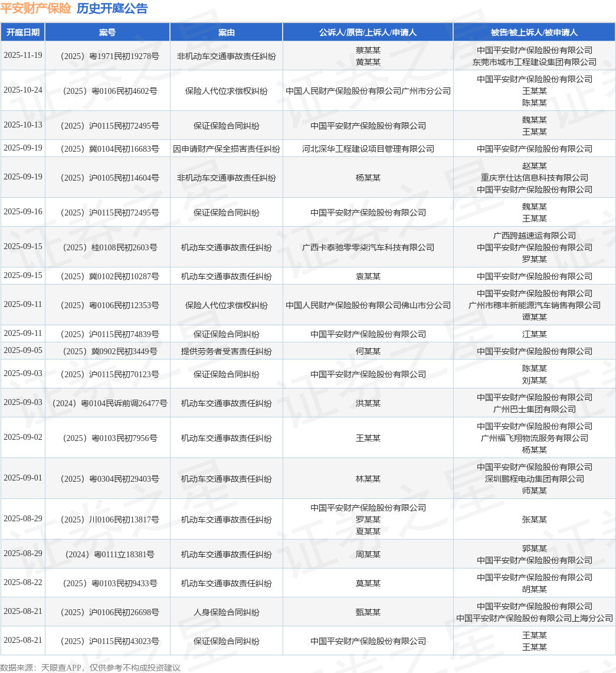Click the date 2025-09-02
Screen dimensions: 616x673
pyautogui.click(x=23, y=437)
